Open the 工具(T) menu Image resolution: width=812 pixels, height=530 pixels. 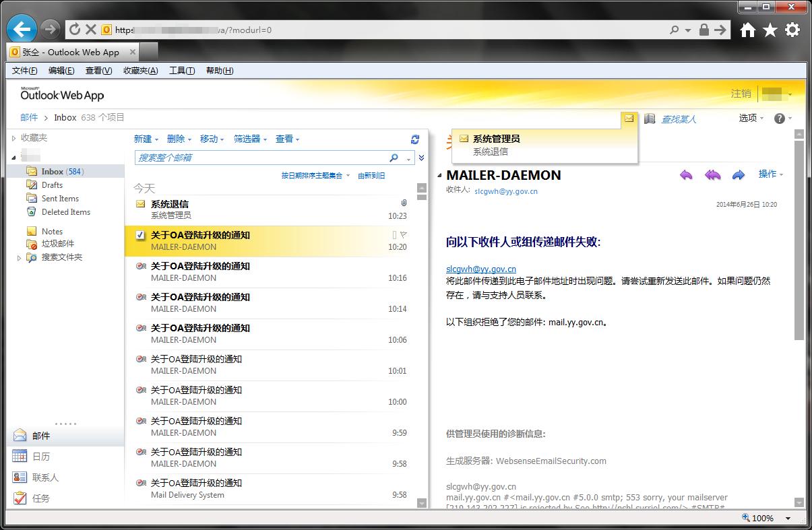click(x=182, y=71)
